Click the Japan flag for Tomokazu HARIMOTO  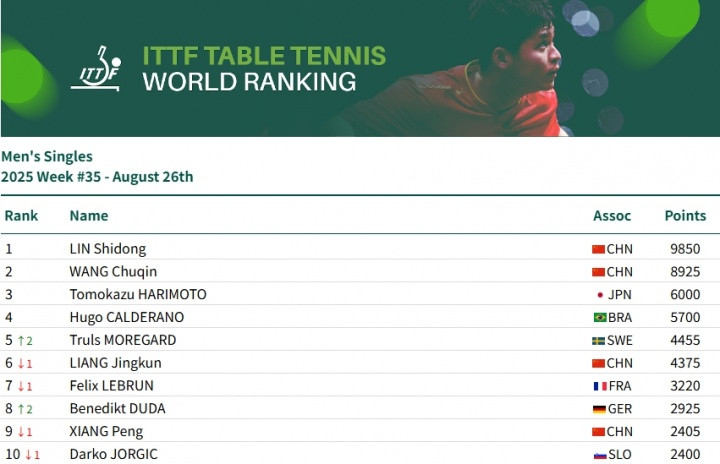(x=600, y=295)
